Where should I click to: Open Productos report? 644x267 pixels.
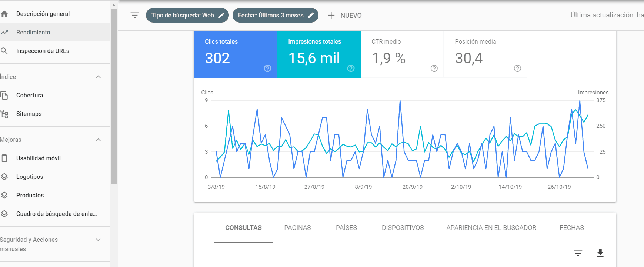point(55,195)
